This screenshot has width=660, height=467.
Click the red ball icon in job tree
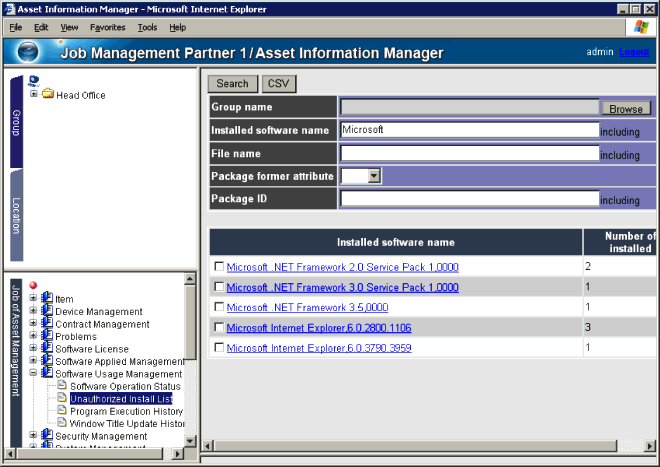pyautogui.click(x=33, y=285)
